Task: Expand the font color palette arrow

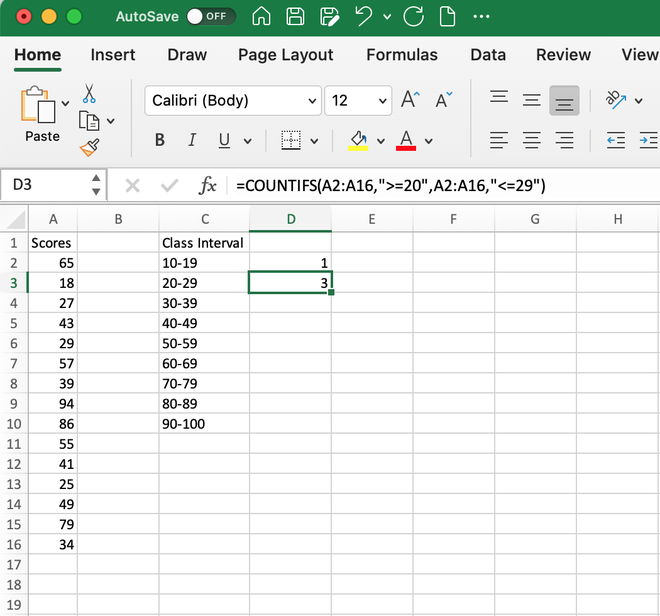Action: pos(428,141)
